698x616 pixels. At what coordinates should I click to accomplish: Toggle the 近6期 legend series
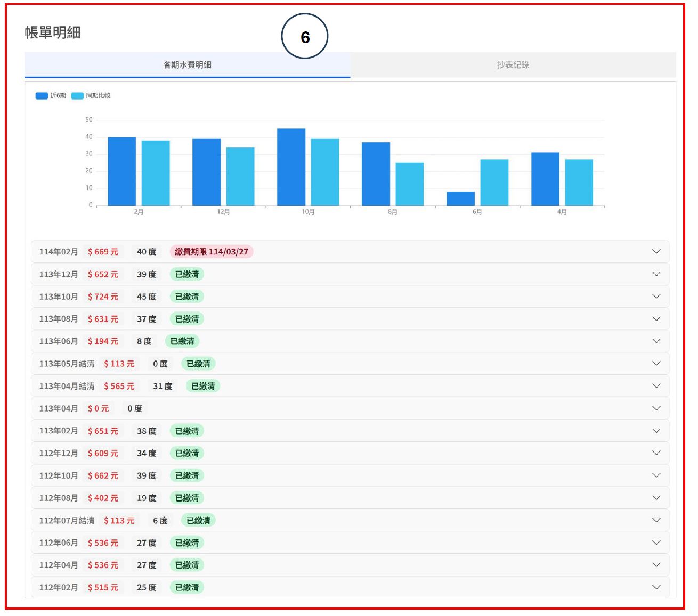(51, 96)
